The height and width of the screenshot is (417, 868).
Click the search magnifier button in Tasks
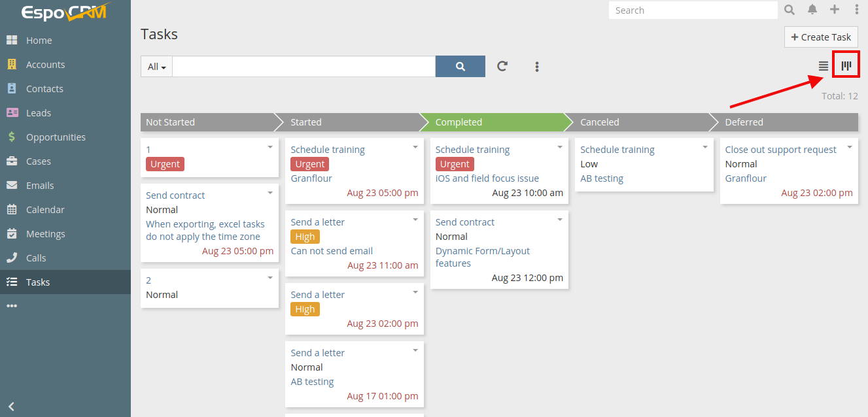460,66
